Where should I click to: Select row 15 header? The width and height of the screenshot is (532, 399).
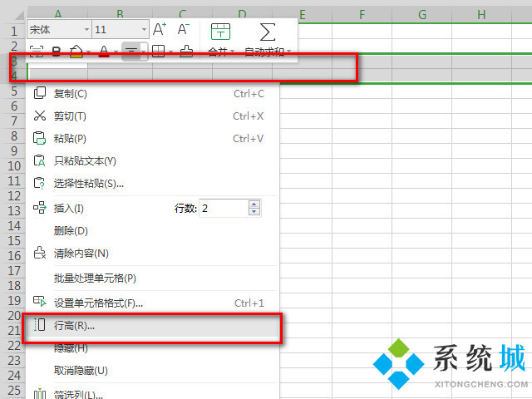14,240
